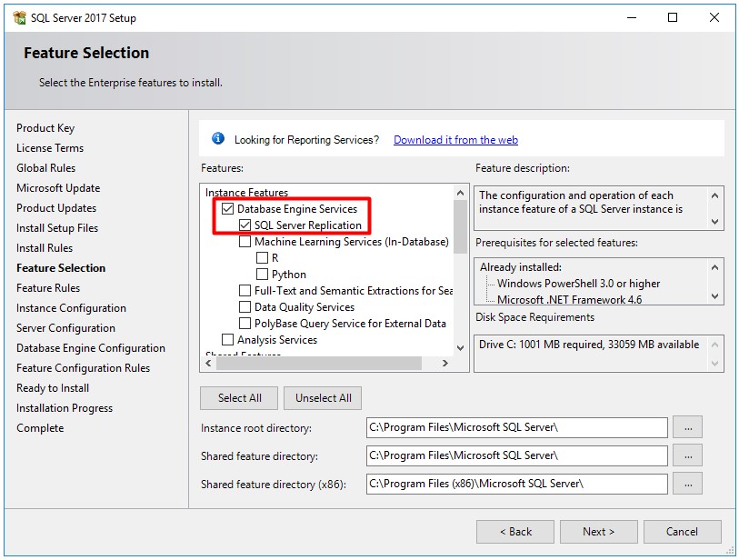
Task: Click the Features list scroll-down arrow
Action: pos(458,346)
